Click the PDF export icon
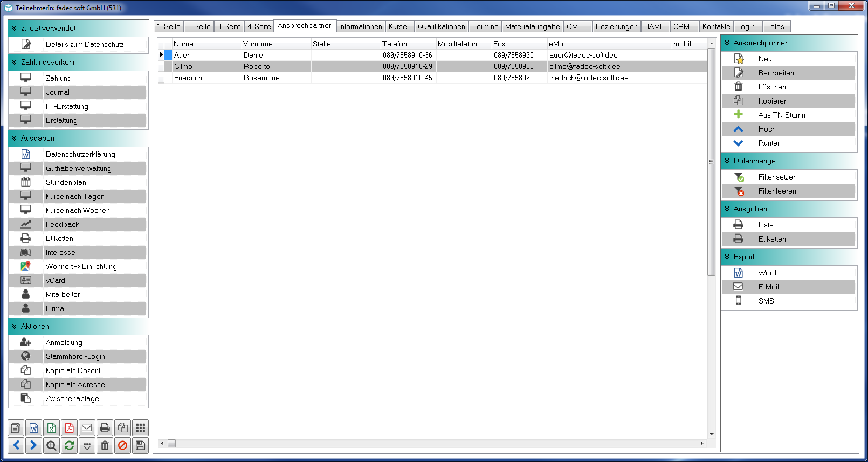Image resolution: width=868 pixels, height=462 pixels. [x=69, y=428]
